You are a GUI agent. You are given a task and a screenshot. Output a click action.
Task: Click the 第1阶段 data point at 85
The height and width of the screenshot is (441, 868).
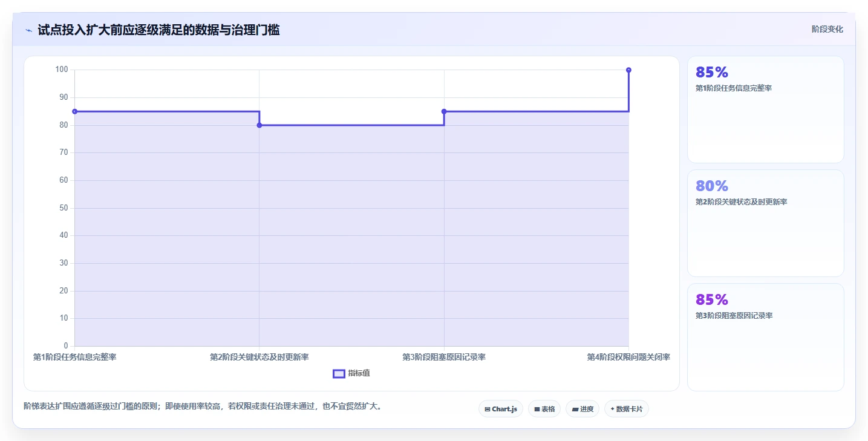coord(74,111)
